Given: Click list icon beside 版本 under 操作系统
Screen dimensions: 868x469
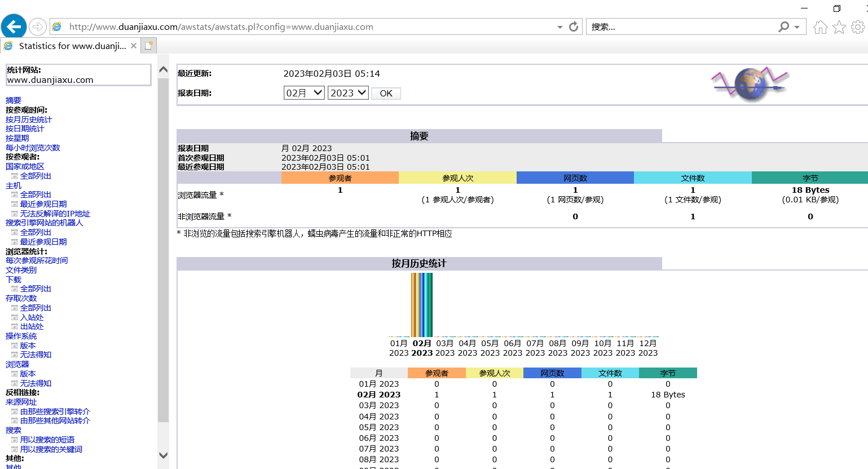Looking at the screenshot, I should pos(15,346).
